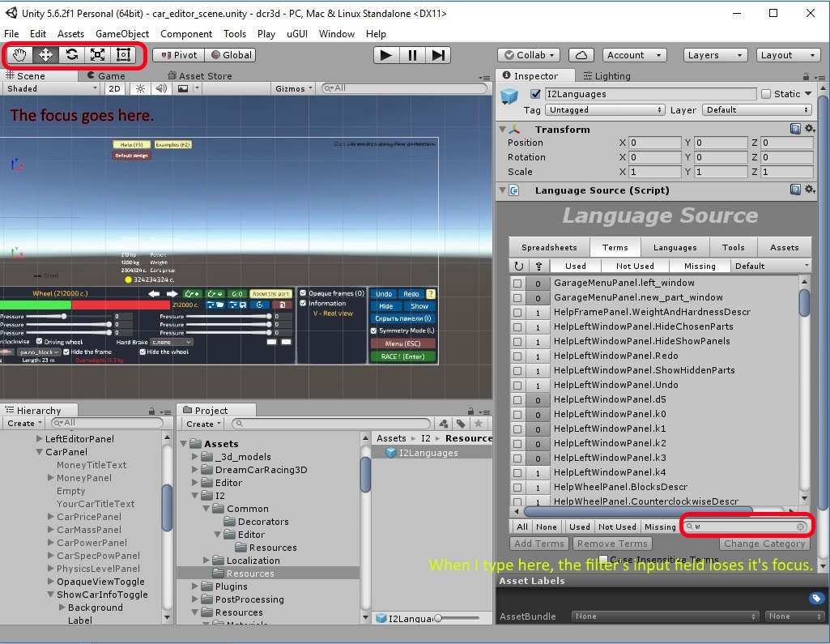Screen dimensions: 830x644
Task: Open the Layer dropdown
Action: (757, 109)
